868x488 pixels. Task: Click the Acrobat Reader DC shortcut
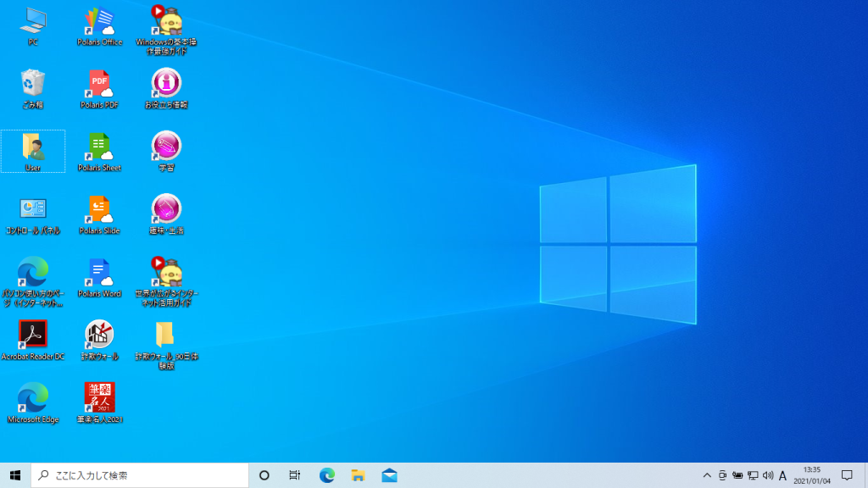[x=33, y=336]
